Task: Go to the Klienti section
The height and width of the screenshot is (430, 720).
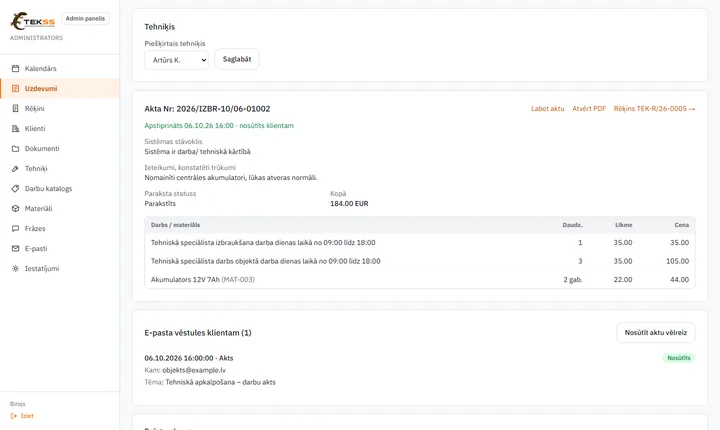Action: pos(60,129)
